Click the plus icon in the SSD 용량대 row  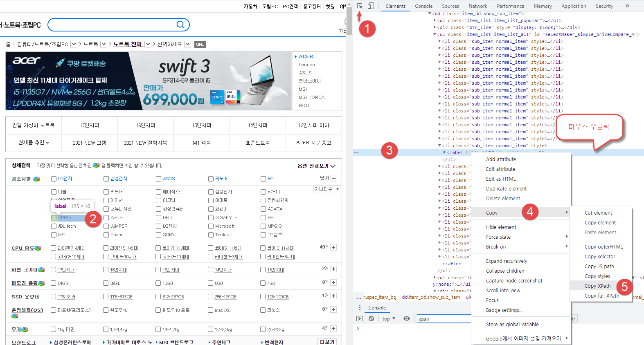tap(333, 296)
